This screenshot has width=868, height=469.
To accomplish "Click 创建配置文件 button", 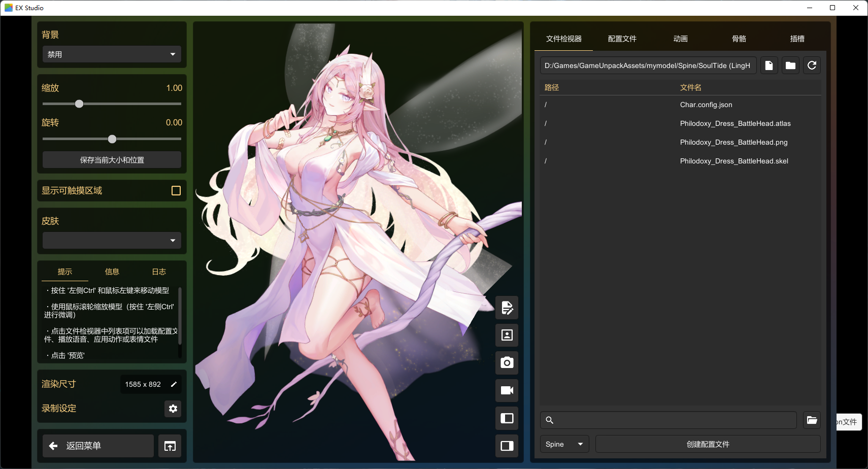I will coord(708,444).
